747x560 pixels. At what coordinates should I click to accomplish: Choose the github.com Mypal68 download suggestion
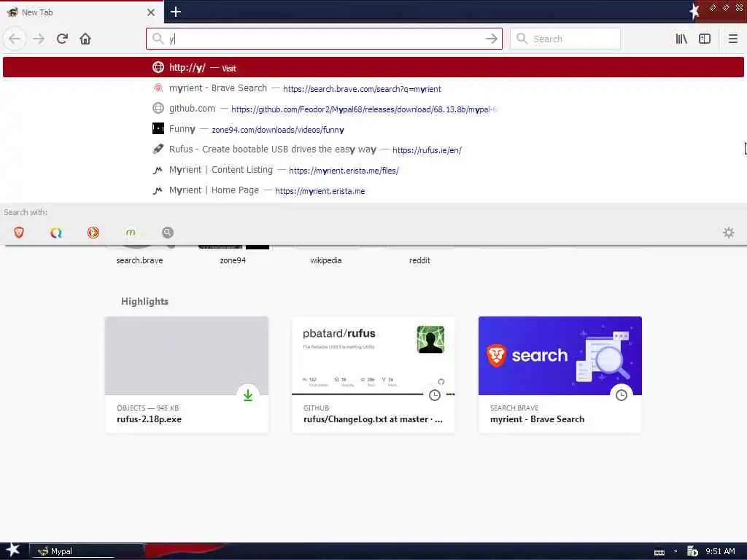pos(373,109)
